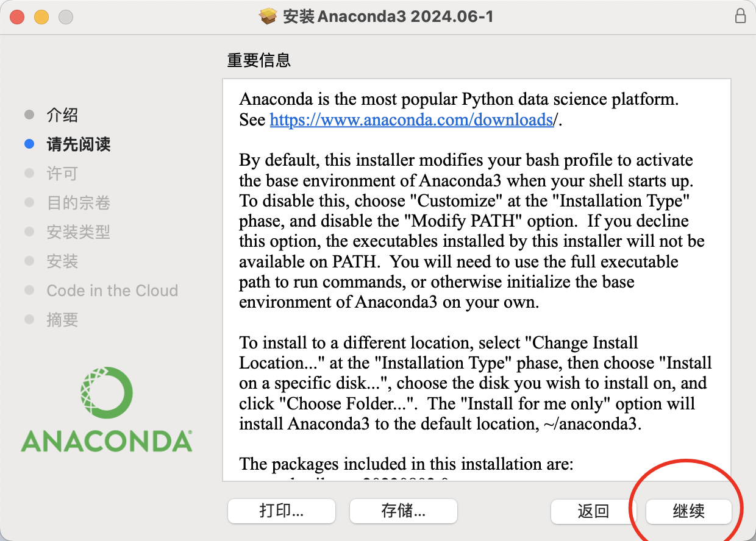
Task: Select the 介绍 step in sidebar
Action: 62,115
